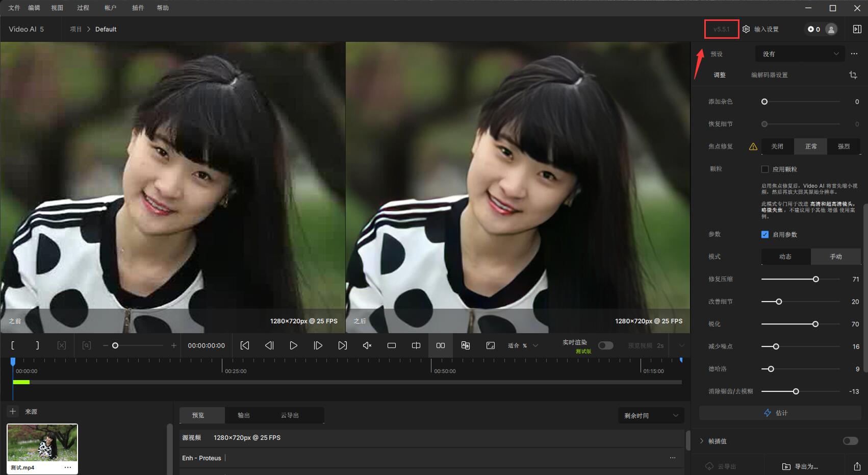Screen dimensions: 868x475
Task: Check the 应用颗粒 checkbox
Action: pyautogui.click(x=765, y=169)
